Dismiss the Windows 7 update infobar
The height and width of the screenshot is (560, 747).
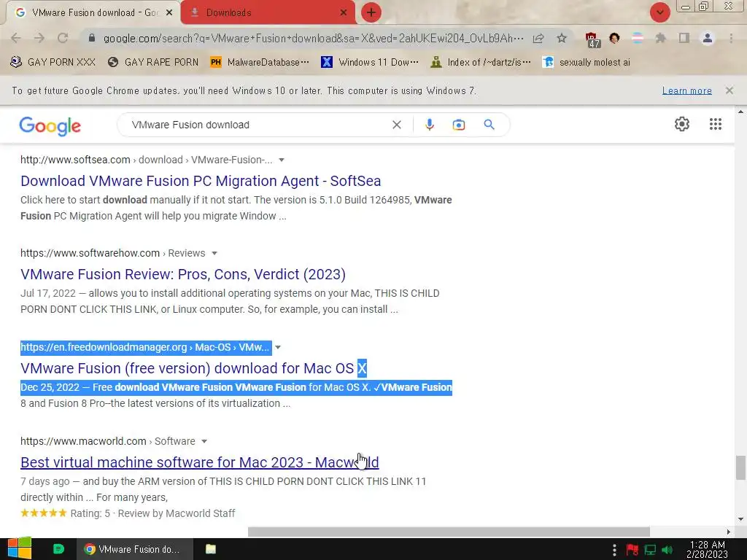(729, 90)
